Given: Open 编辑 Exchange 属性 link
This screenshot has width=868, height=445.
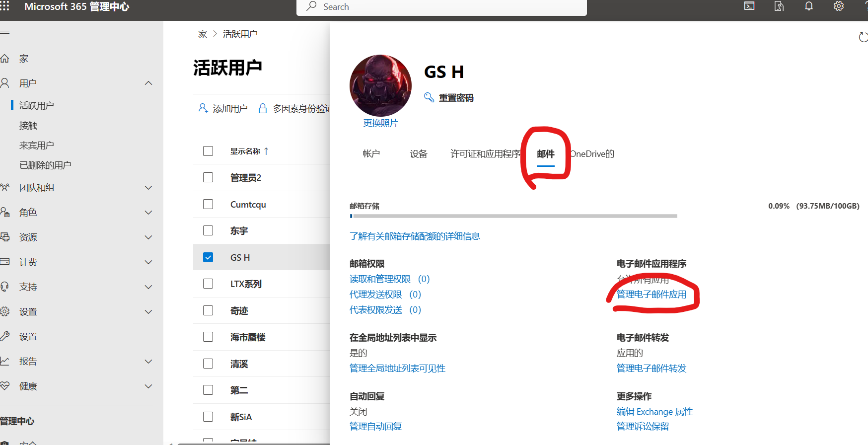Looking at the screenshot, I should pos(654,412).
